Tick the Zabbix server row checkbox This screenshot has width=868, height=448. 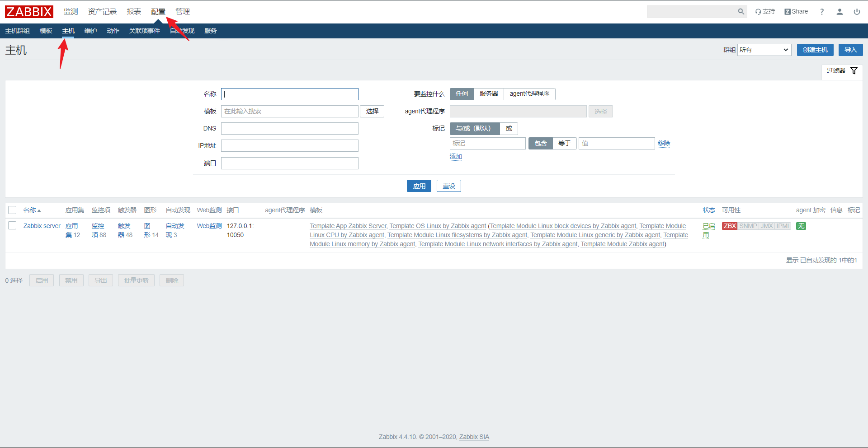12,225
